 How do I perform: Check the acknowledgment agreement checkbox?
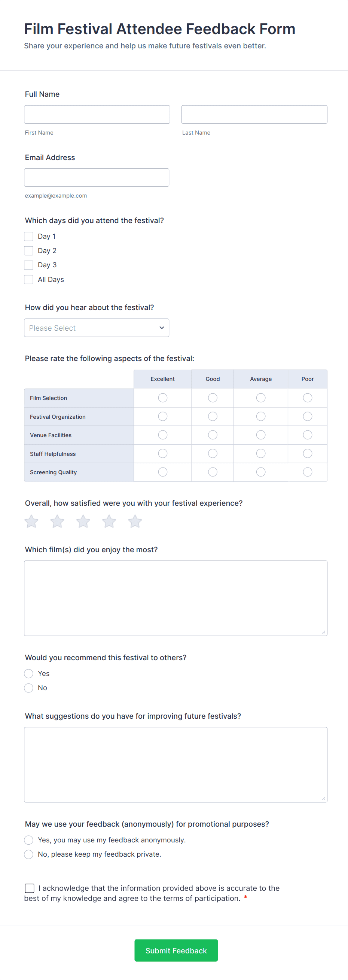pyautogui.click(x=30, y=888)
